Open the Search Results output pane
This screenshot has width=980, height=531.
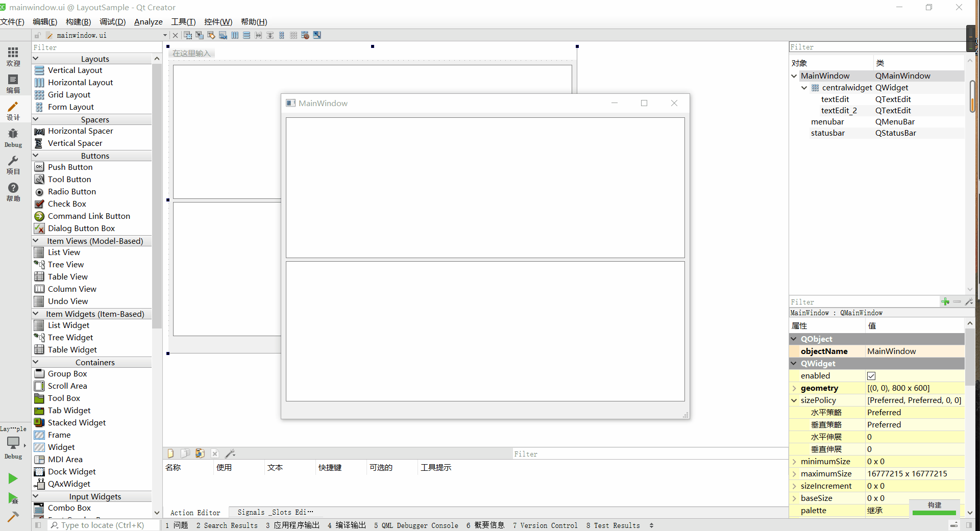pos(227,525)
